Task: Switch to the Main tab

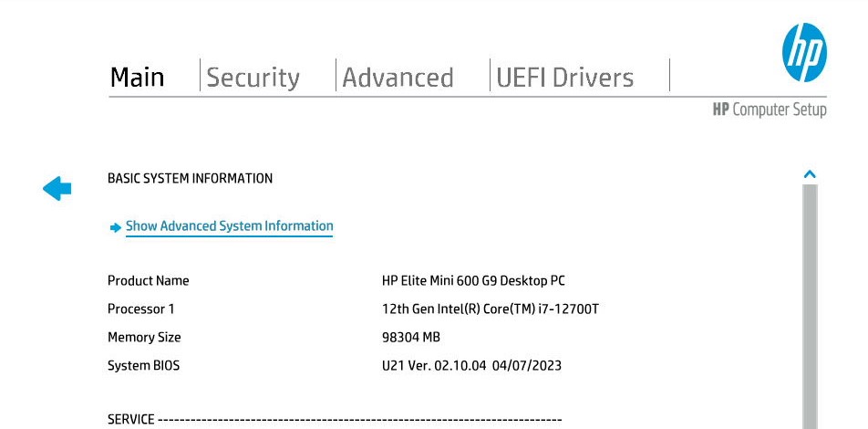Action: coord(138,78)
